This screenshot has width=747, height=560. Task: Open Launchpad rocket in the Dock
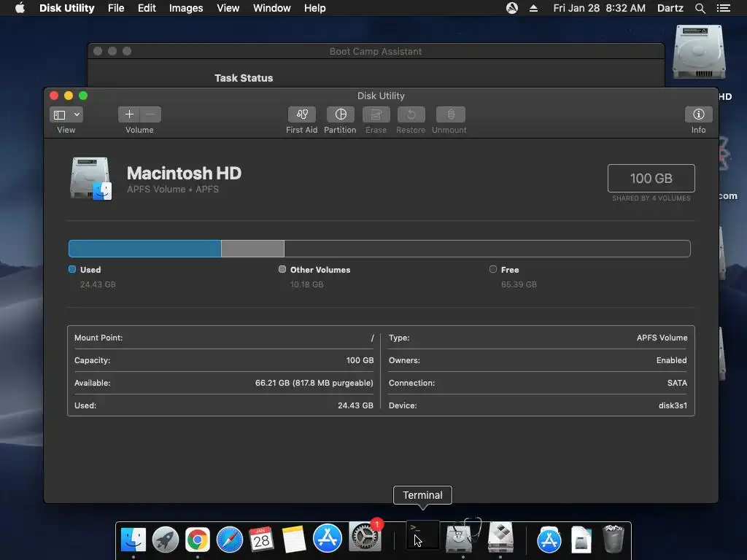[x=166, y=539]
